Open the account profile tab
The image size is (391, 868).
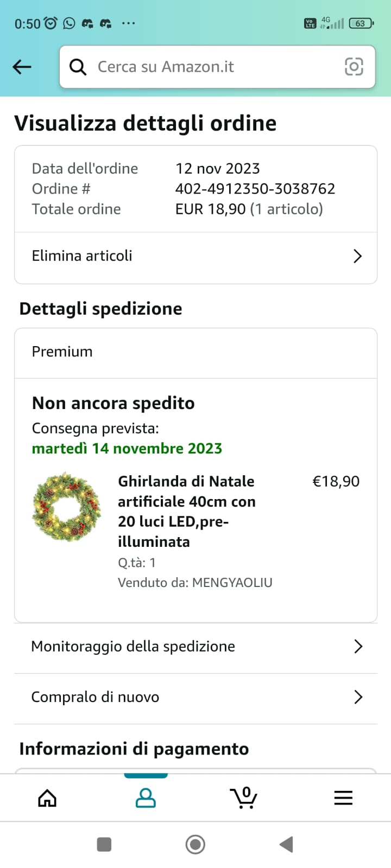(x=146, y=798)
